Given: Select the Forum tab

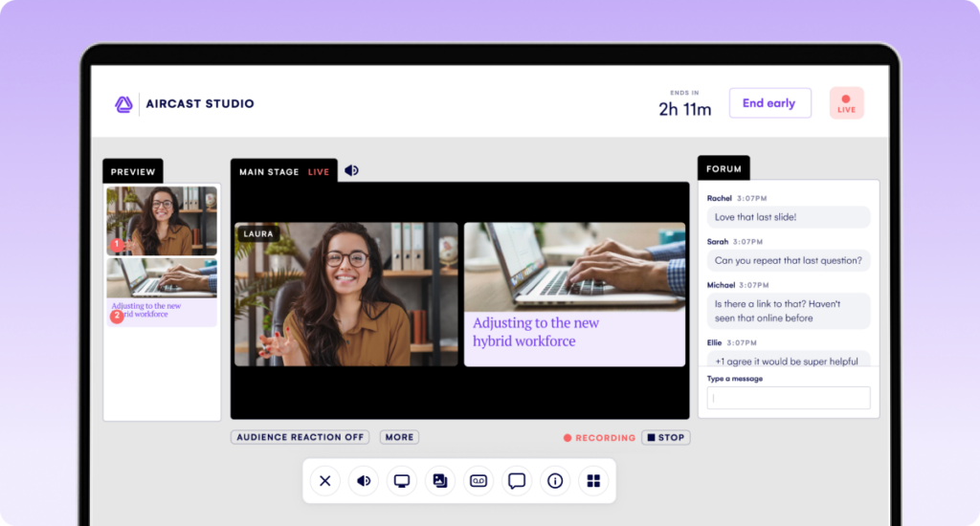Looking at the screenshot, I should [724, 169].
